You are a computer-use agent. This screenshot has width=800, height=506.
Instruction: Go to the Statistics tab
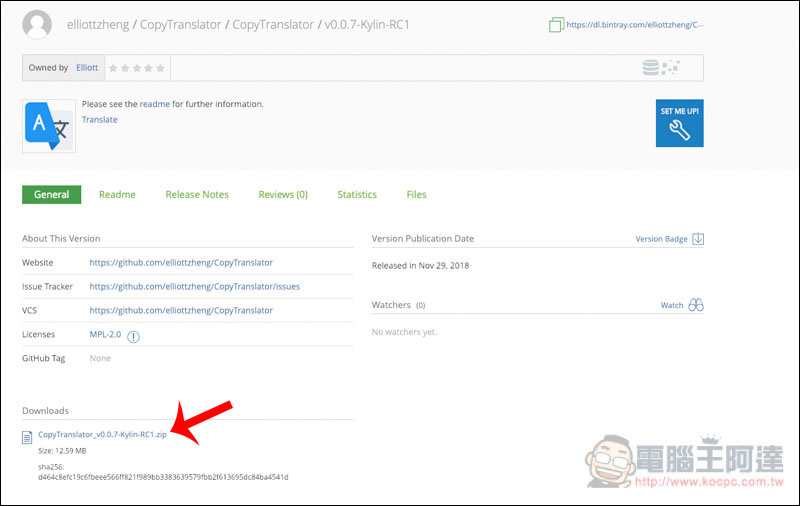pyautogui.click(x=357, y=194)
